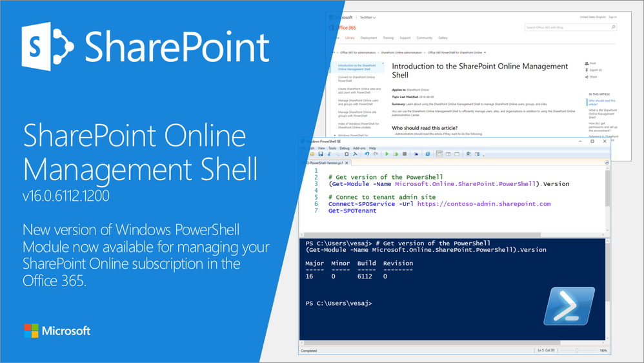The image size is (644, 363).
Task: Click the Stop Operation square icon
Action: (405, 154)
